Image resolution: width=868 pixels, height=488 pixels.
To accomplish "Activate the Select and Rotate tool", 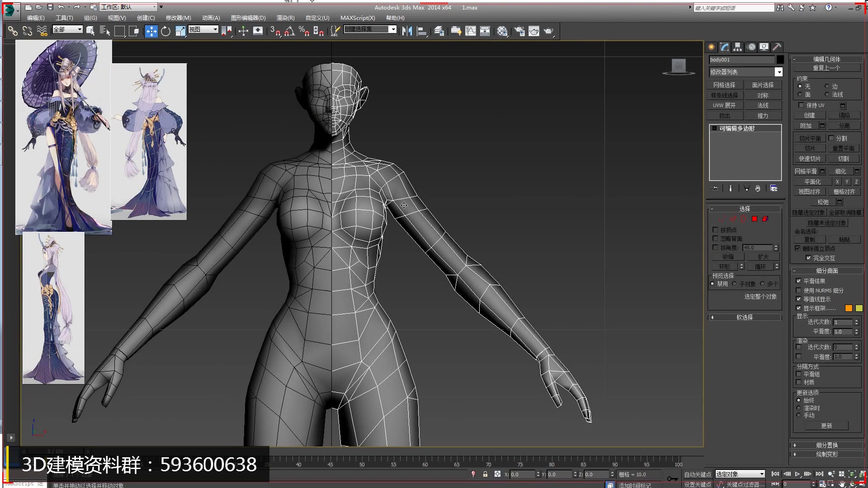I will [x=165, y=31].
